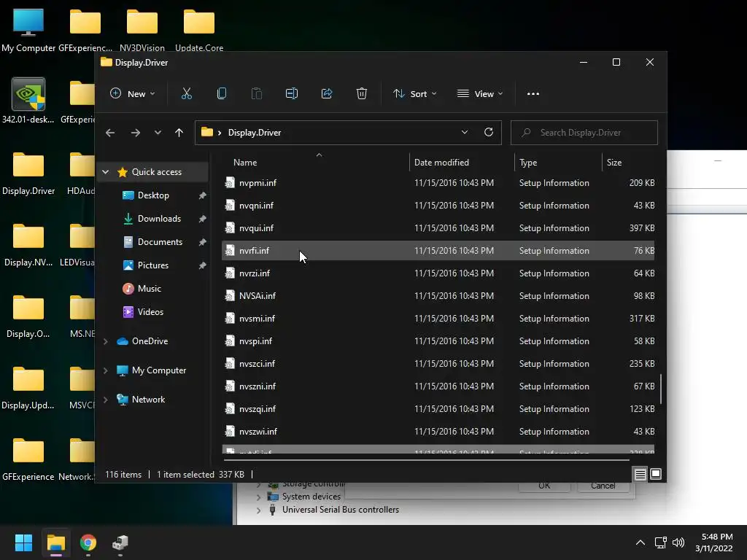
Task: Expand OneDrive in navigation pane
Action: 105,341
